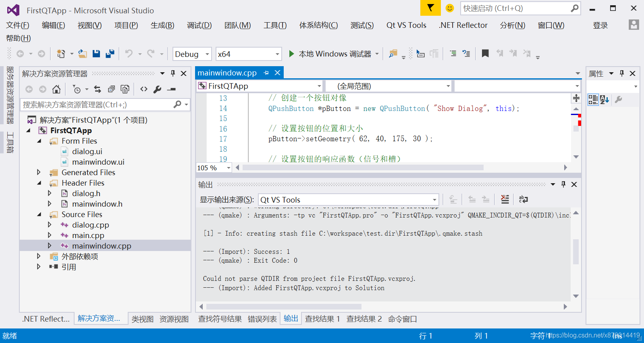644x343 pixels.
Task: Click the Open File toolbar icon
Action: [x=83, y=54]
